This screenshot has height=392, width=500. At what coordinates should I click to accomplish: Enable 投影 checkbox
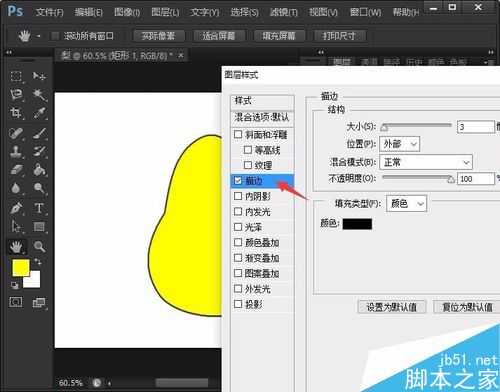click(x=238, y=304)
